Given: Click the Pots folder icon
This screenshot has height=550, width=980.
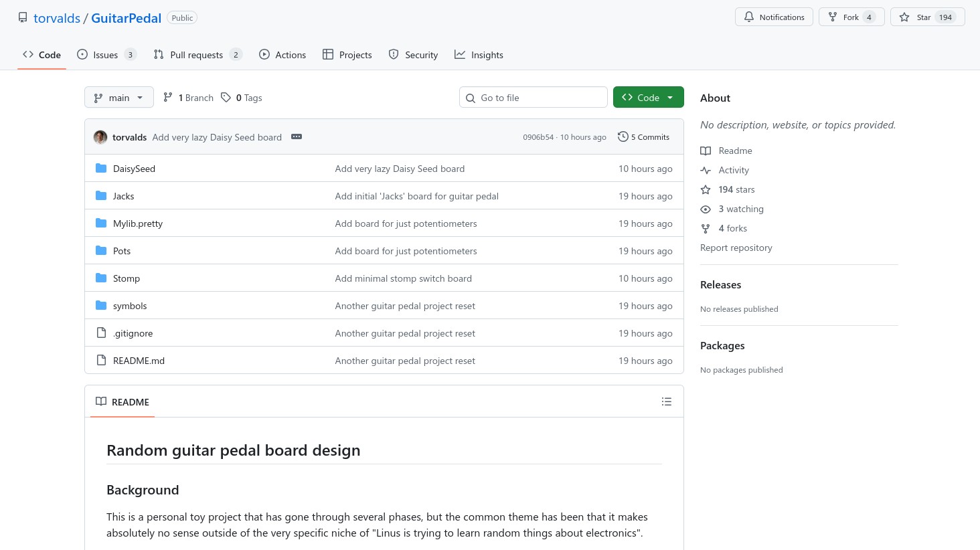Looking at the screenshot, I should pyautogui.click(x=101, y=250).
